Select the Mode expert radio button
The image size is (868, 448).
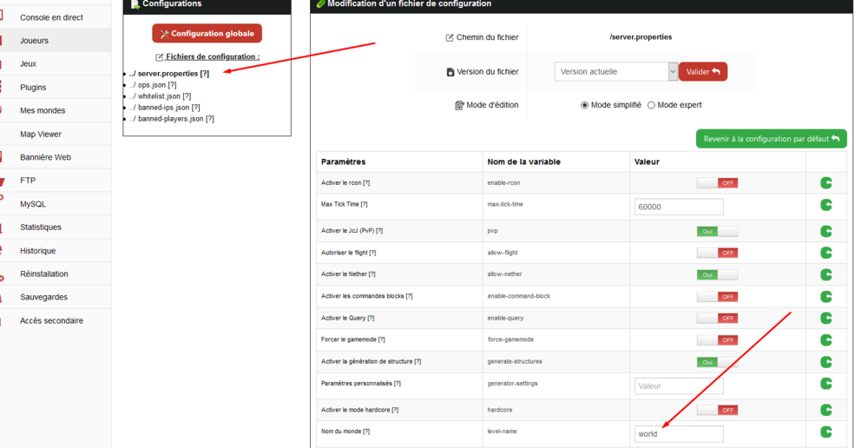pyautogui.click(x=652, y=105)
